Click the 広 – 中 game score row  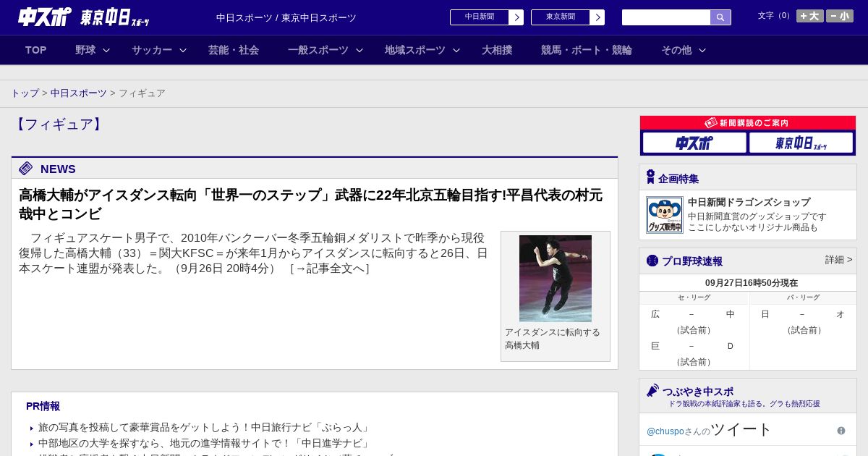pos(693,314)
